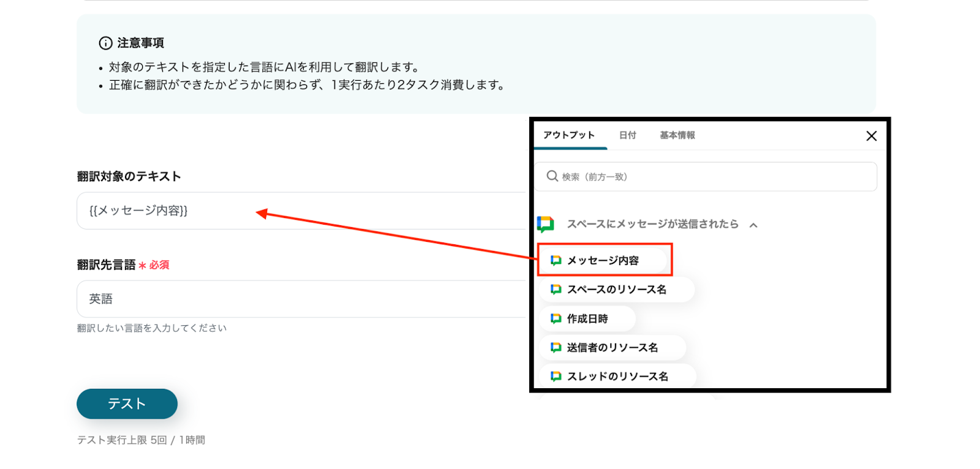Viewport: 980px width, 469px height.
Task: Switch to the アウトプット tab
Action: coord(569,135)
